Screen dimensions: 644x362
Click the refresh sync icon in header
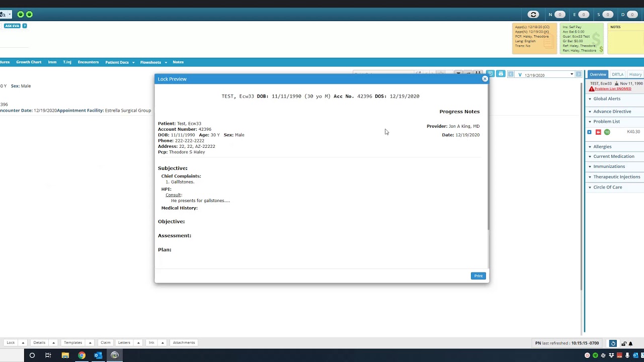point(533,15)
